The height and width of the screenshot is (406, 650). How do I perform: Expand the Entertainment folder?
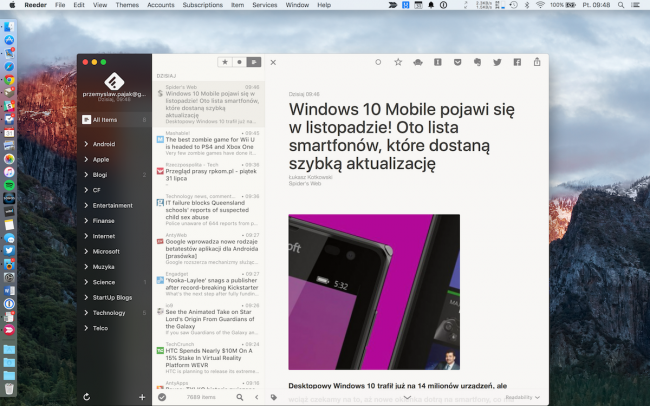click(x=86, y=205)
